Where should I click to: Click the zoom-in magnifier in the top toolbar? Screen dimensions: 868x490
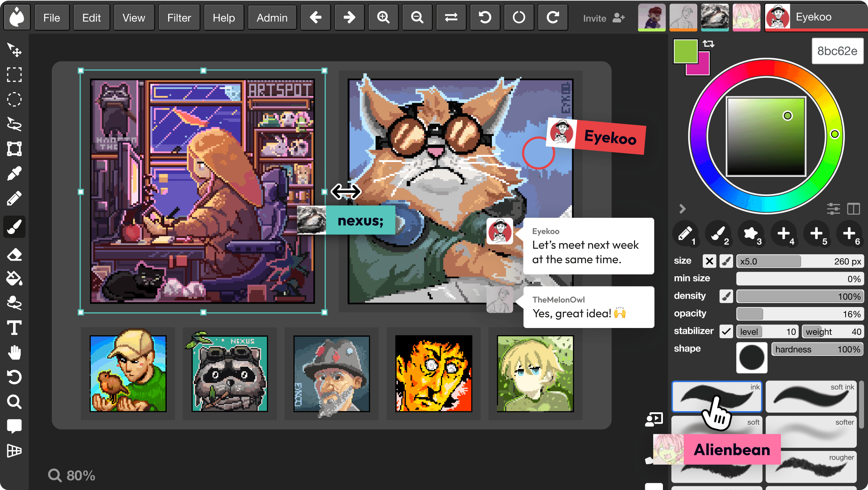tap(383, 17)
